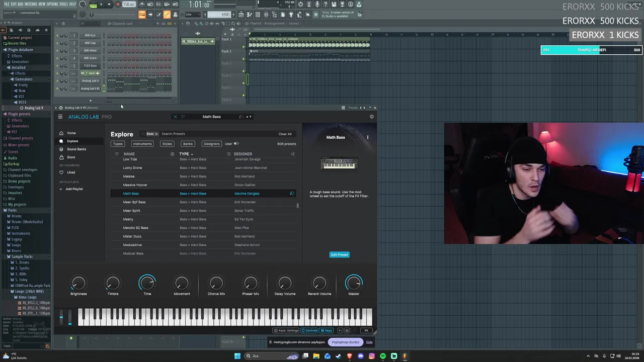Screen dimensions: 644x362
Task: Click the Edit Preset button
Action: [x=339, y=255]
